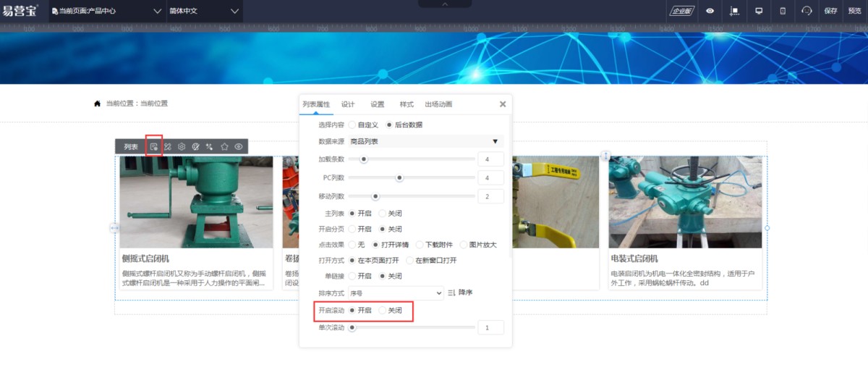Image resolution: width=868 pixels, height=370 pixels.
Task: Toggle the eye visibility icon in the list toolbar
Action: point(239,147)
